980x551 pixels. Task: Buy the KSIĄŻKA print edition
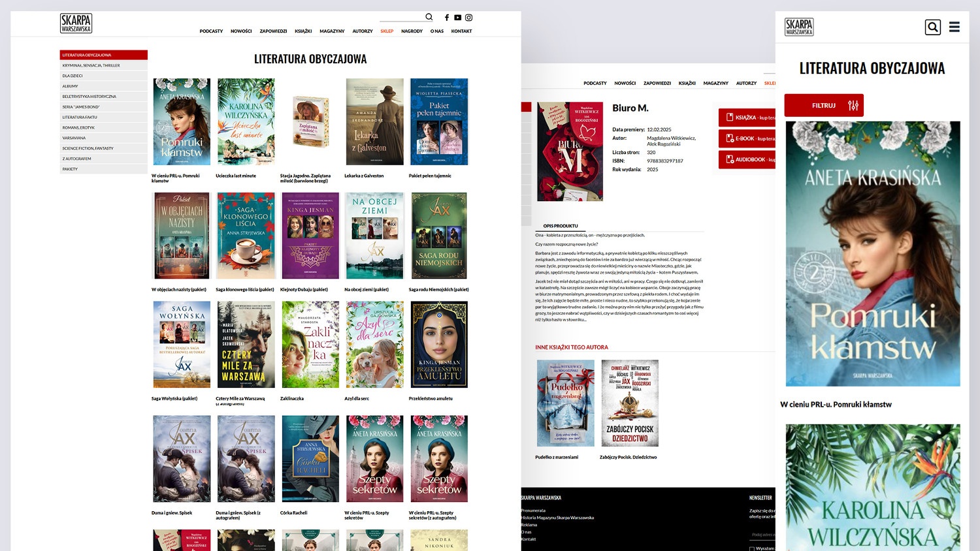(x=747, y=118)
